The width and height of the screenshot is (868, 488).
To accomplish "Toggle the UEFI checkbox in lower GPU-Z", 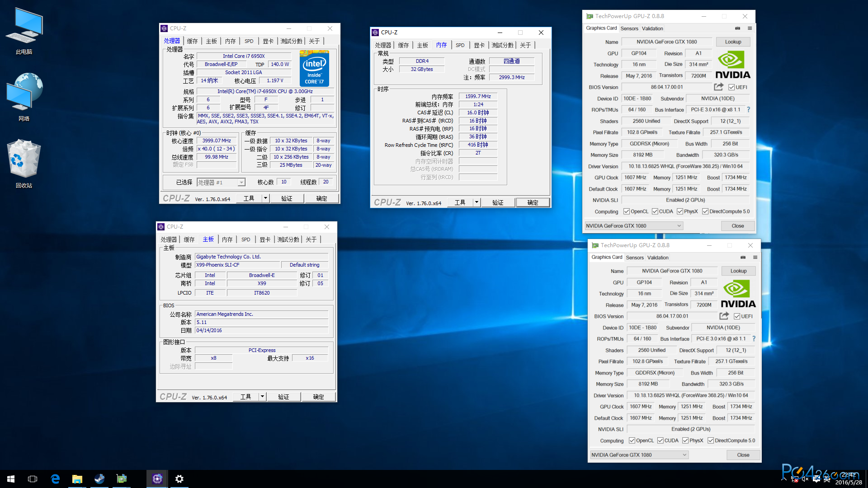I will tap(737, 316).
